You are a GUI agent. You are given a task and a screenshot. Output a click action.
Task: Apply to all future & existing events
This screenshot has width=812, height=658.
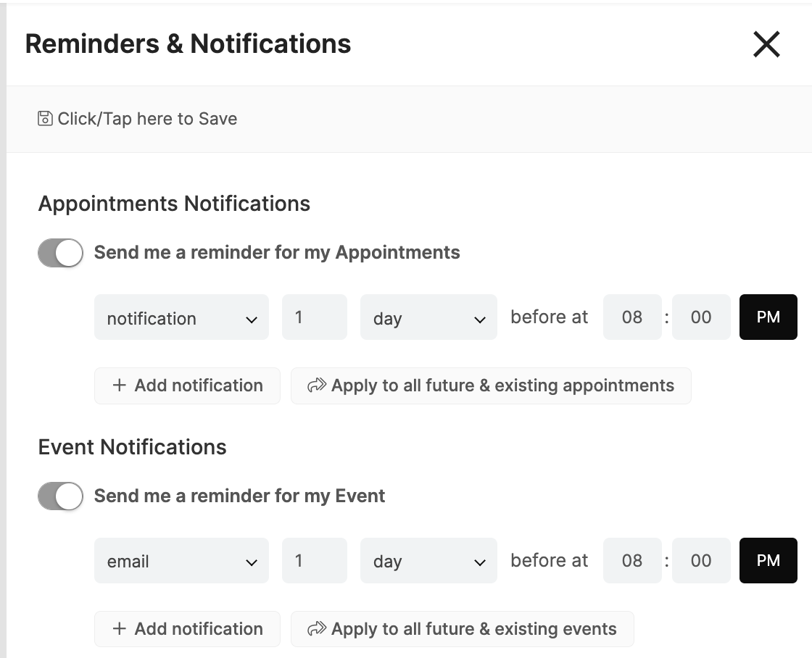tap(463, 629)
